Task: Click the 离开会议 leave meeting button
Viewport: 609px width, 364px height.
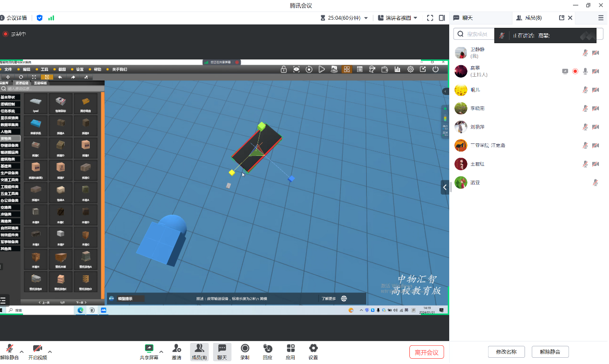Action: pyautogui.click(x=426, y=352)
